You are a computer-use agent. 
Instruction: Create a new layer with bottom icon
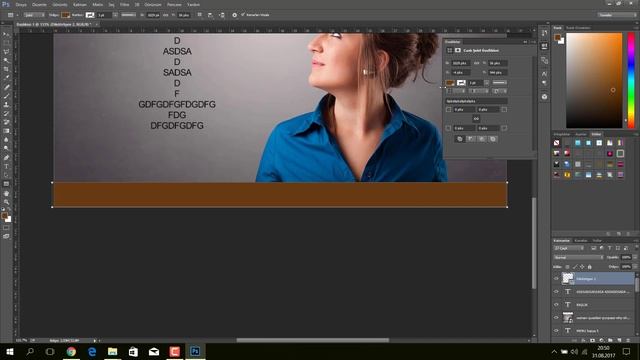[619, 340]
